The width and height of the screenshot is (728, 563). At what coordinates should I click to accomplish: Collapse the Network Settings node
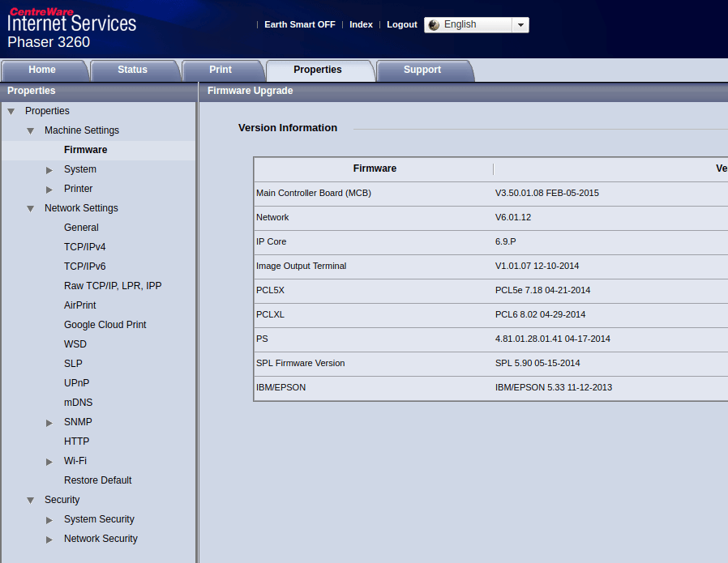tap(31, 209)
